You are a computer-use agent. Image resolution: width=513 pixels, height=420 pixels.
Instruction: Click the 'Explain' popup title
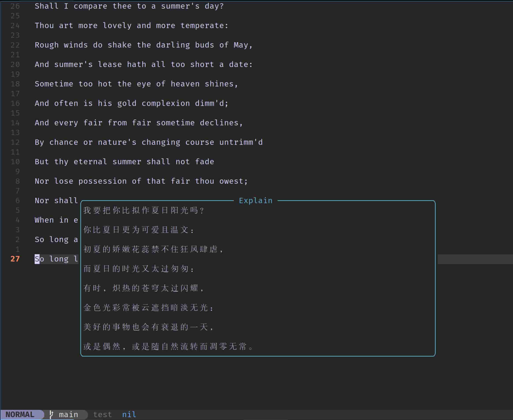click(x=256, y=201)
